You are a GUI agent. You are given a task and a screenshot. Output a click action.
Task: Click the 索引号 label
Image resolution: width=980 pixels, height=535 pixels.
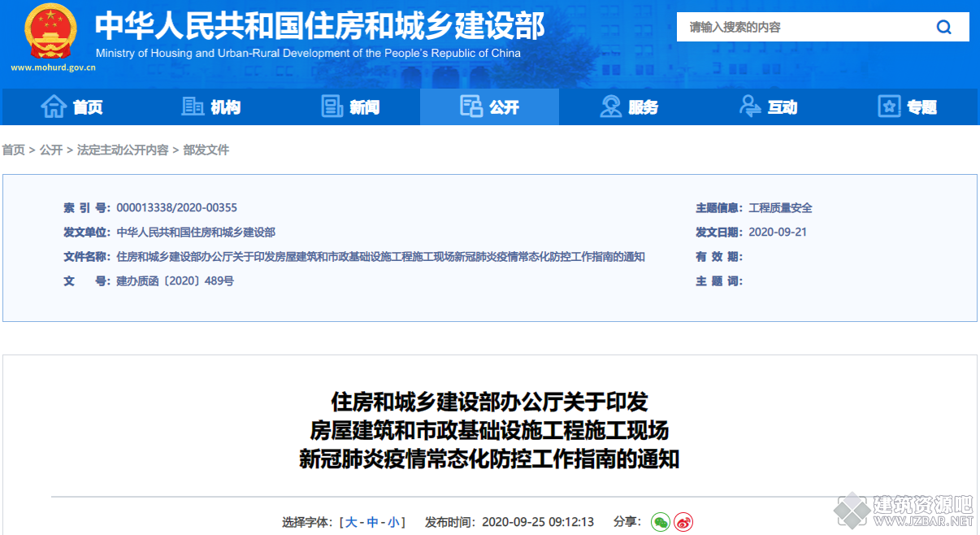87,208
